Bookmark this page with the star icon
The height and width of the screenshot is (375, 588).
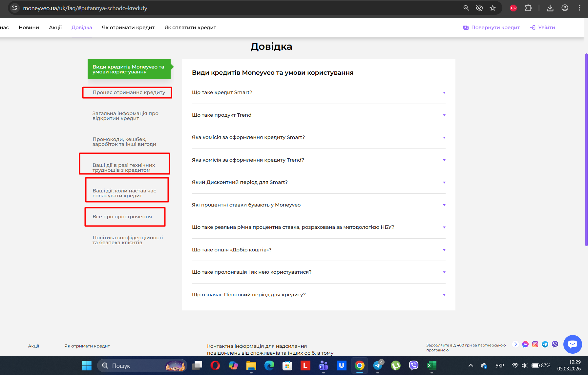493,8
